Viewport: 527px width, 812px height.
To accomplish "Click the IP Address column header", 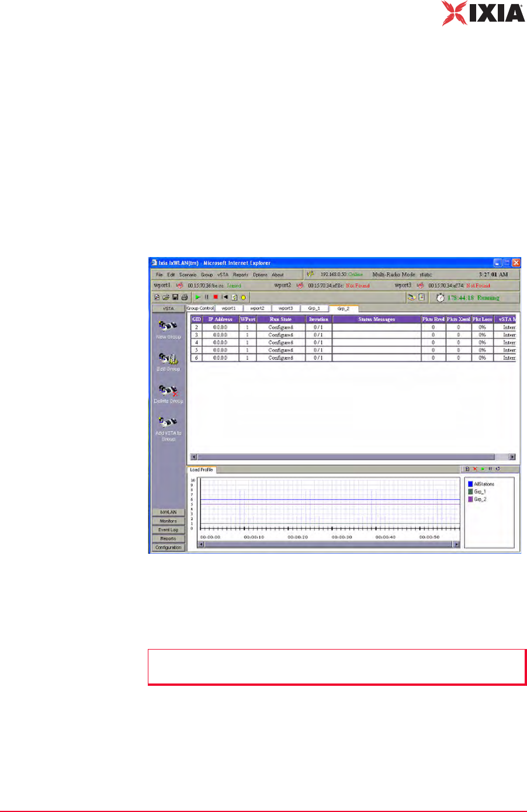I will 220,320.
